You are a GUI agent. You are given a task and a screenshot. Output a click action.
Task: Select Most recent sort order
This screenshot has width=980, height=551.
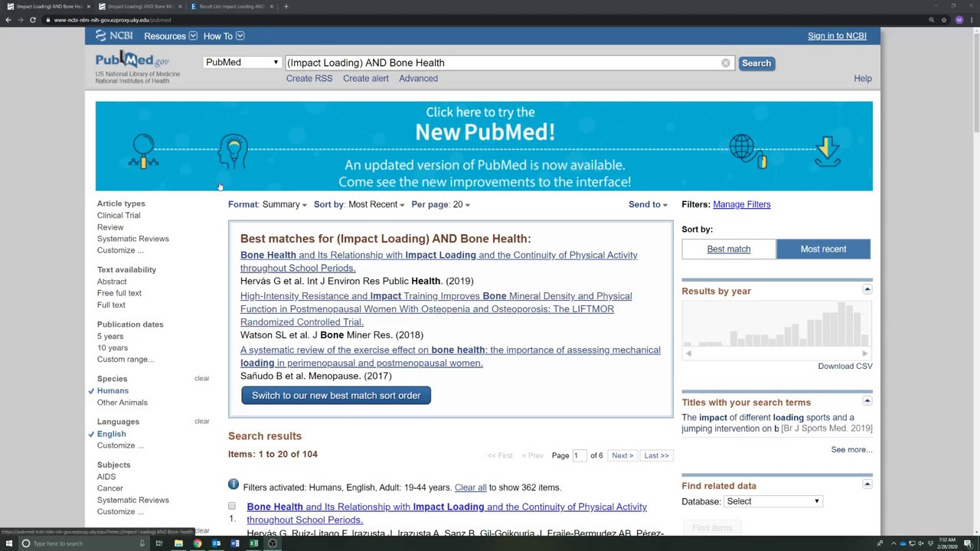click(823, 249)
